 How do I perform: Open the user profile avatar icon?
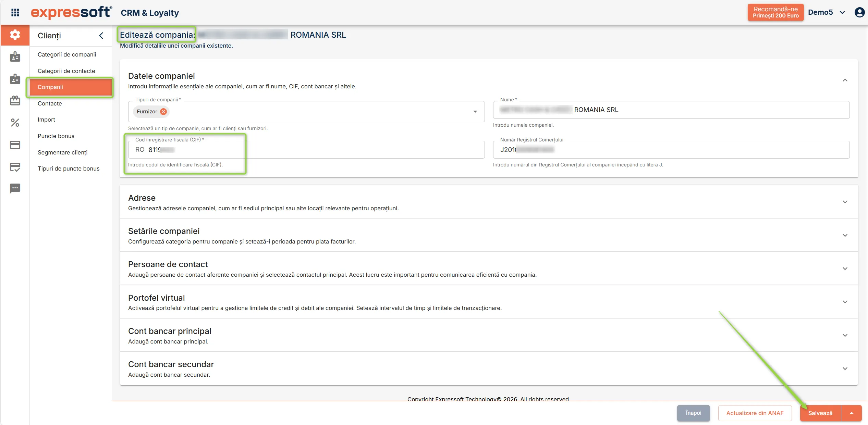click(859, 12)
